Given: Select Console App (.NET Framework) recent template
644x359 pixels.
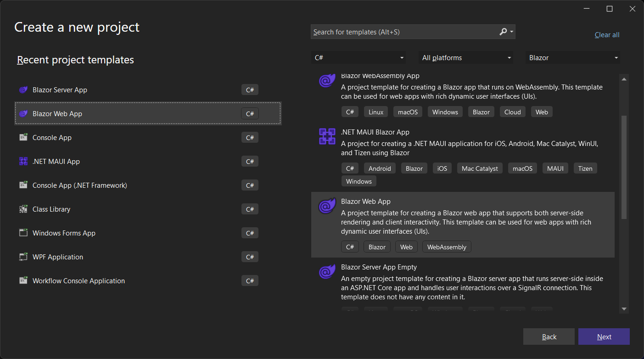Looking at the screenshot, I should (x=148, y=185).
